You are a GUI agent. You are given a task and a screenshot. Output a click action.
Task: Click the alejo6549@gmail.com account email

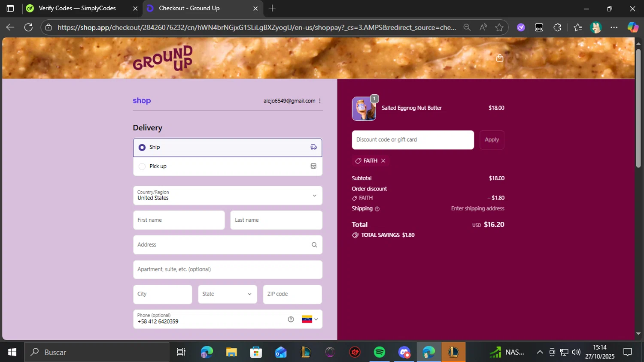coord(289,101)
